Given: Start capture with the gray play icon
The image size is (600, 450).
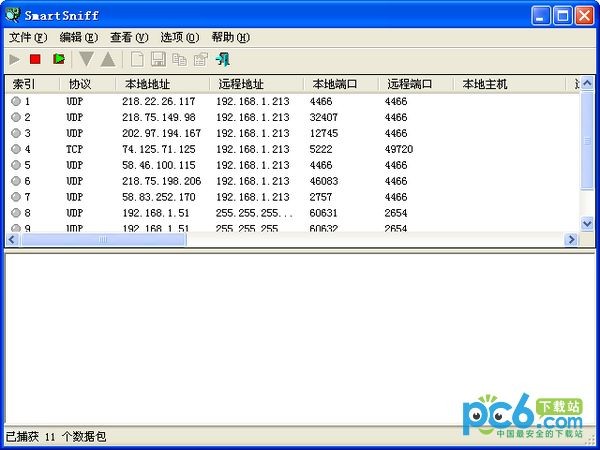Looking at the screenshot, I should coord(15,59).
